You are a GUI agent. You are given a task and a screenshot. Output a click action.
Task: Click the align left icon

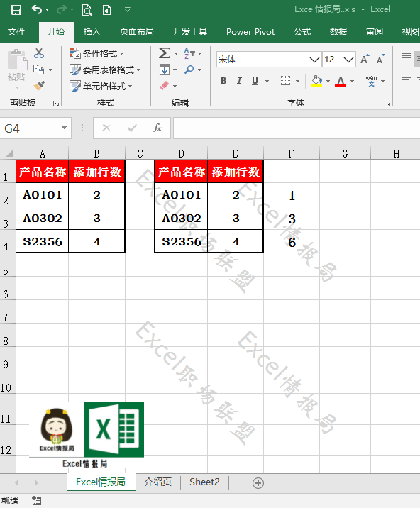(407, 81)
